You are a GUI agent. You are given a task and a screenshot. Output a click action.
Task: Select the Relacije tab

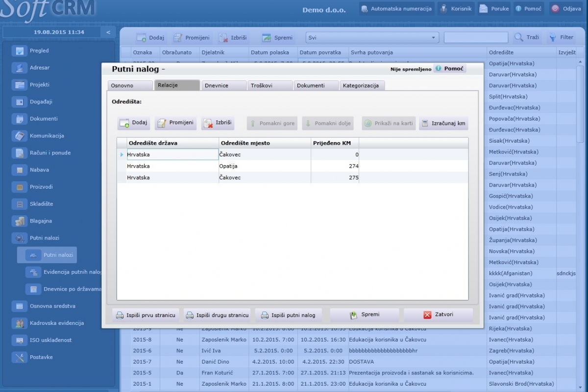click(177, 85)
